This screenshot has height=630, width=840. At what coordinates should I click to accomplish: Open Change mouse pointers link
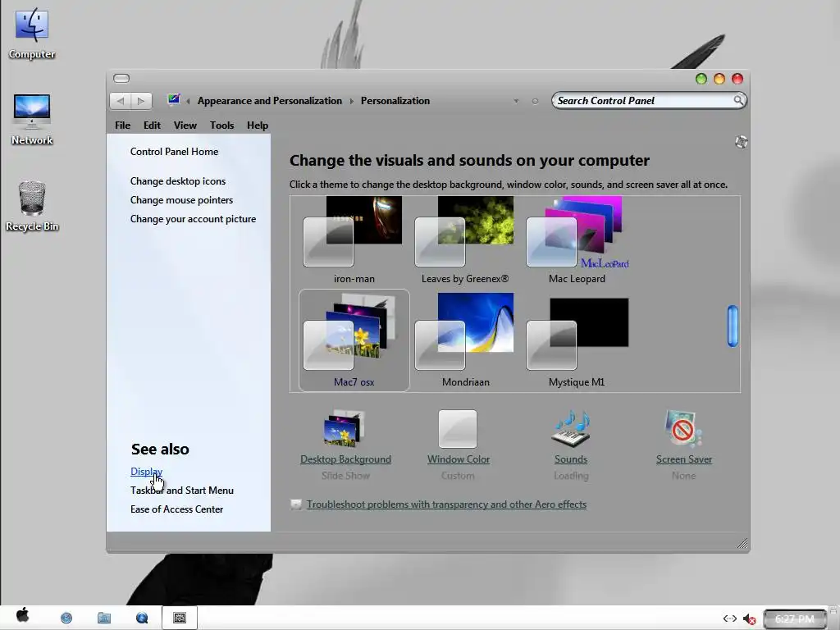click(181, 200)
